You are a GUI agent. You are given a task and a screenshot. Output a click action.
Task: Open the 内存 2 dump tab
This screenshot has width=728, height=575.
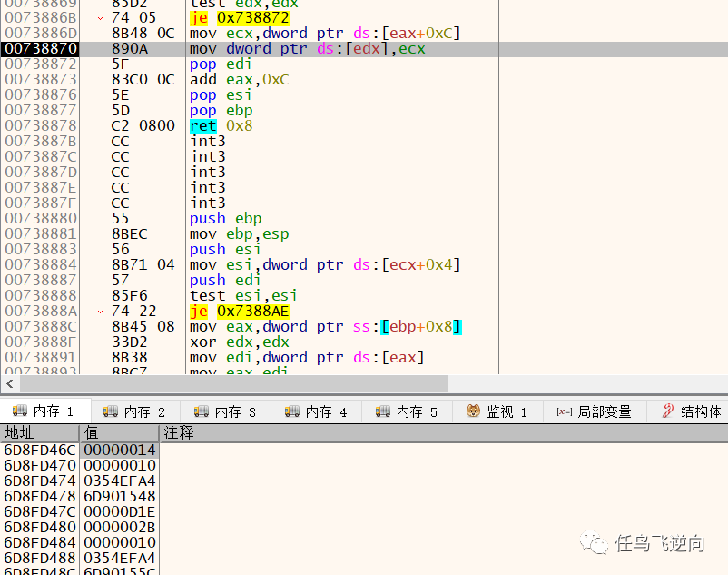click(x=135, y=411)
